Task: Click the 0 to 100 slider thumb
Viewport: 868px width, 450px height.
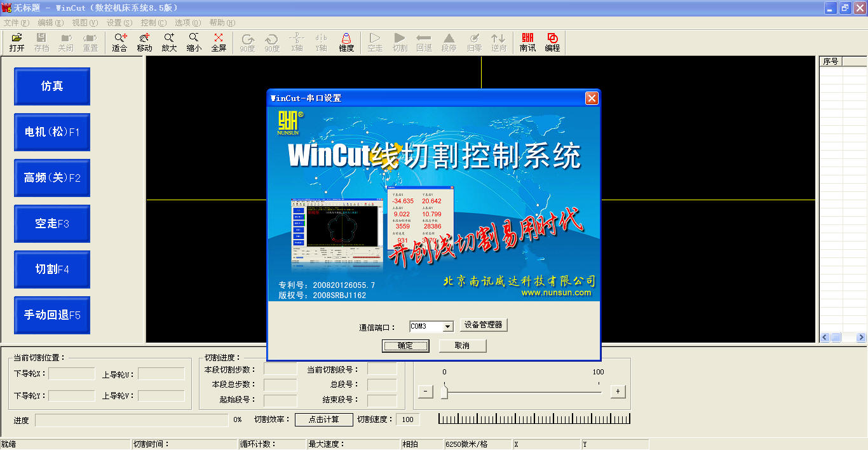Action: 444,392
